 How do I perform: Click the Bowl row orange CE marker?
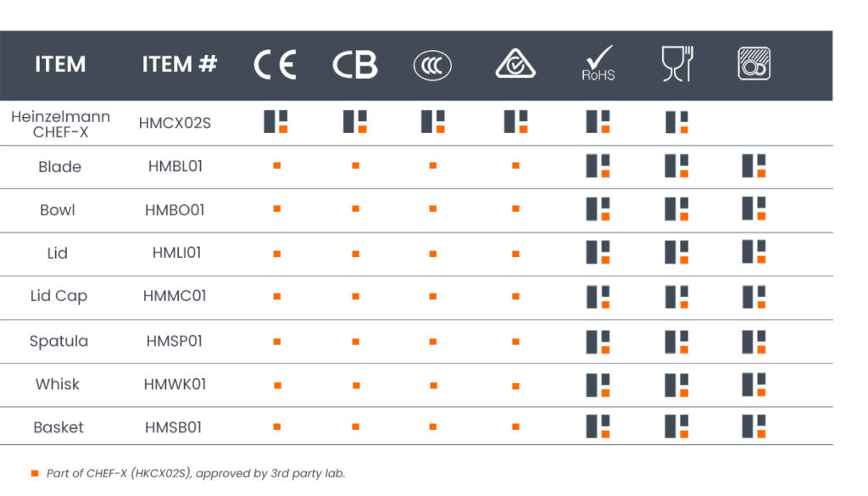pyautogui.click(x=276, y=209)
